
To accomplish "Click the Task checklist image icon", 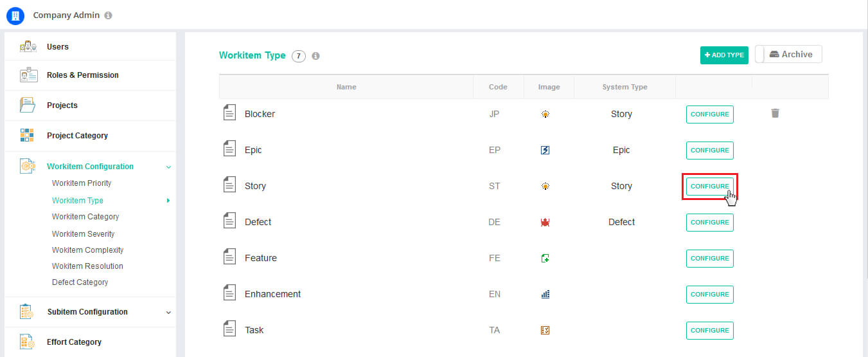I will (x=545, y=331).
